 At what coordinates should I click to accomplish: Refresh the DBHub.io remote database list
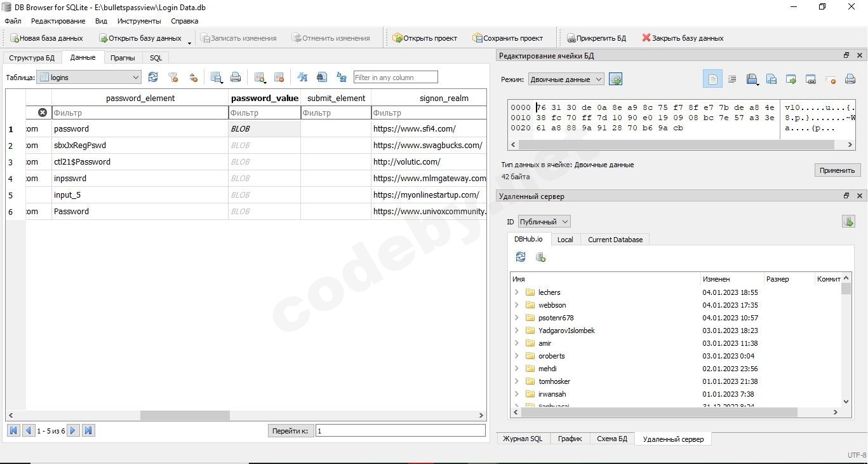pos(521,257)
